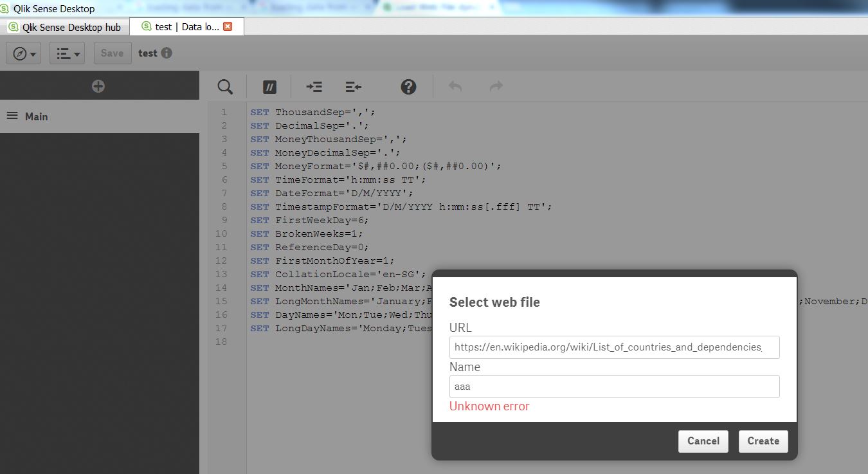Click the ReferenceDay=0 line

point(310,247)
